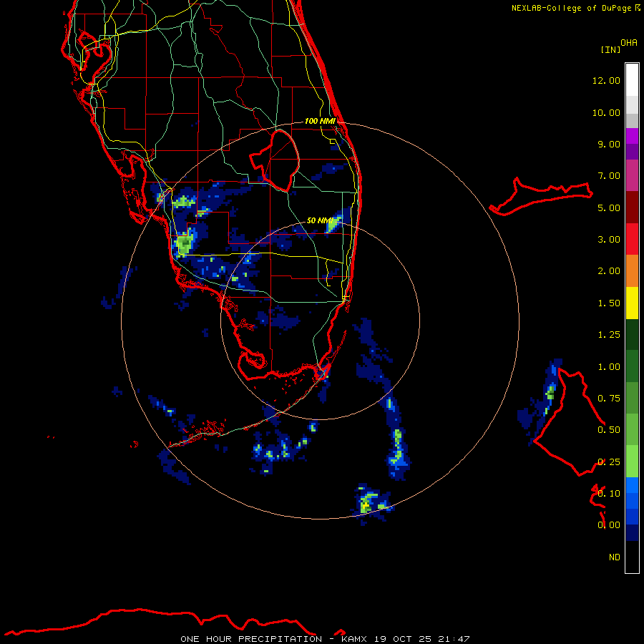The height and width of the screenshot is (644, 644).
Task: Pick the white swatch at legend top
Action: pyautogui.click(x=632, y=79)
